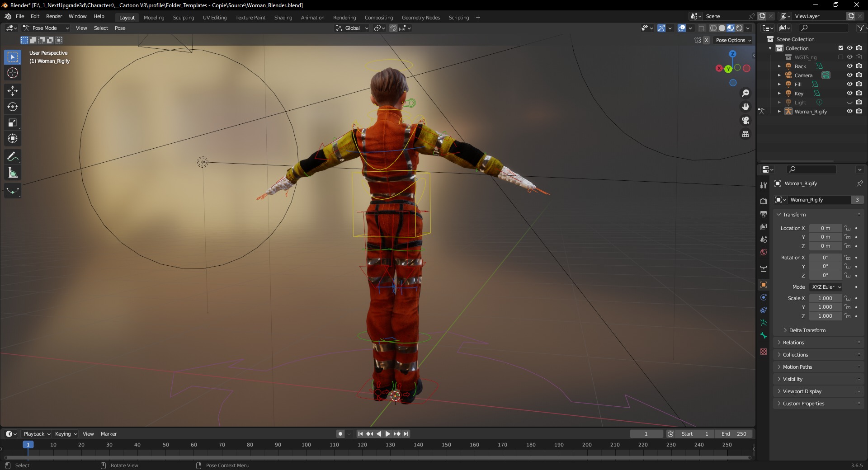Click the viewport pan hand icon

tap(745, 107)
